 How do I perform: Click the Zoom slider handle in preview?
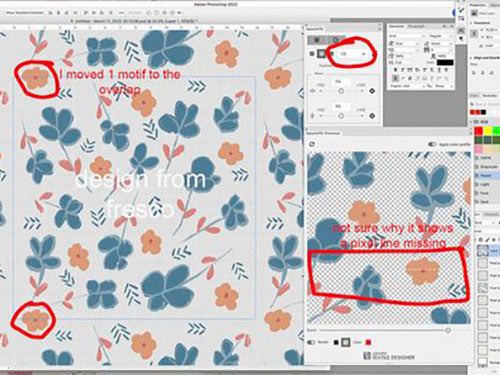tap(448, 330)
